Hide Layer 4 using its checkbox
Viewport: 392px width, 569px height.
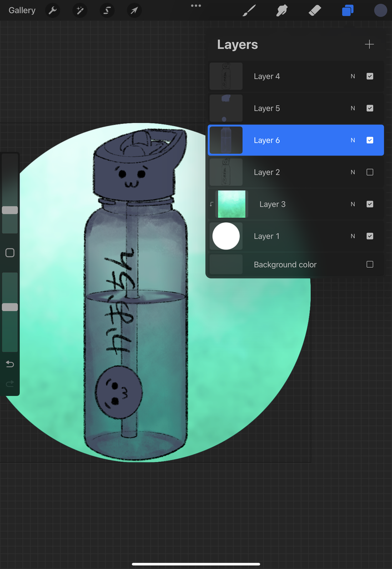(370, 76)
